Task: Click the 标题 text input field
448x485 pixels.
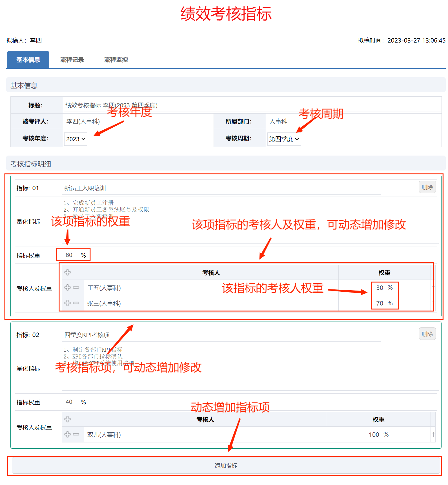Action: pyautogui.click(x=251, y=105)
